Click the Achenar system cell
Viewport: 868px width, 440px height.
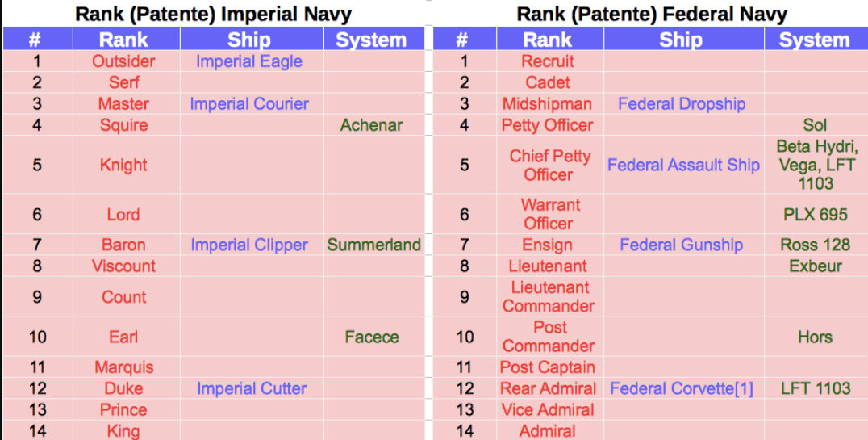coord(371,125)
